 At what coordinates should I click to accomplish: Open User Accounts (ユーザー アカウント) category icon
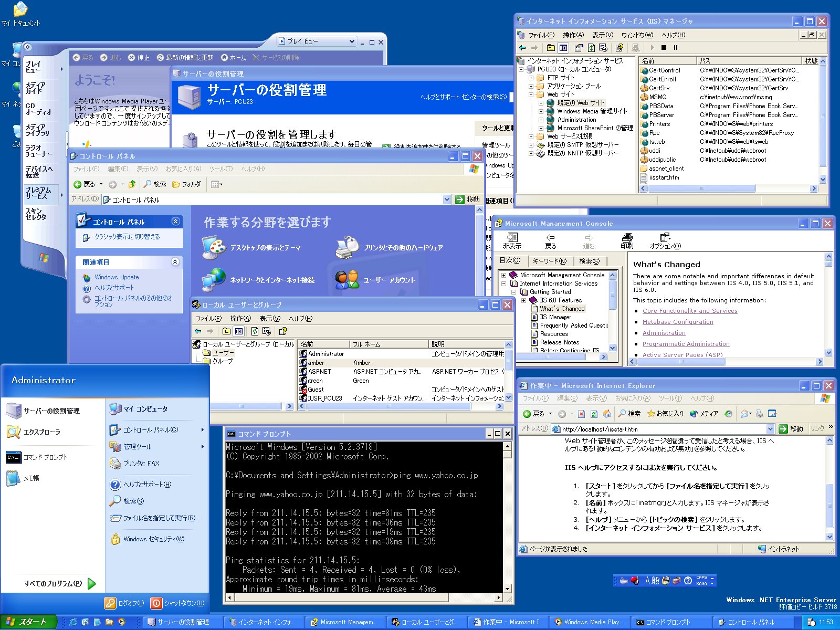click(347, 280)
